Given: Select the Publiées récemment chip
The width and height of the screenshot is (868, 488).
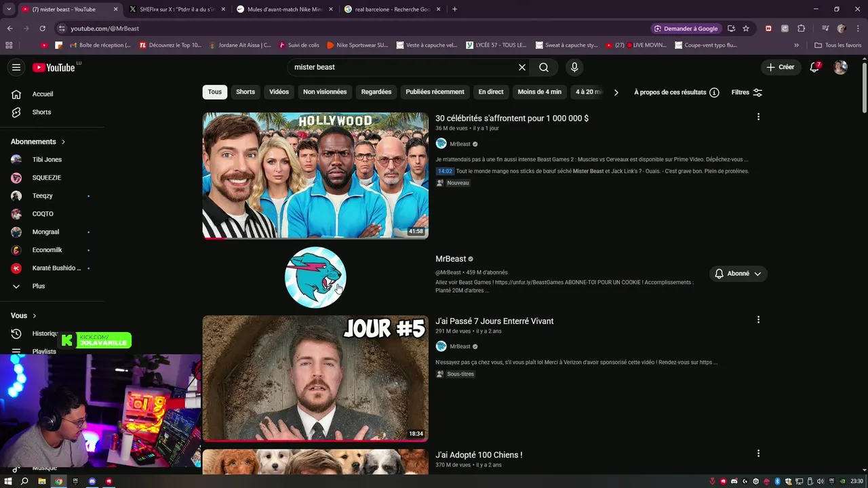Looking at the screenshot, I should tap(435, 92).
